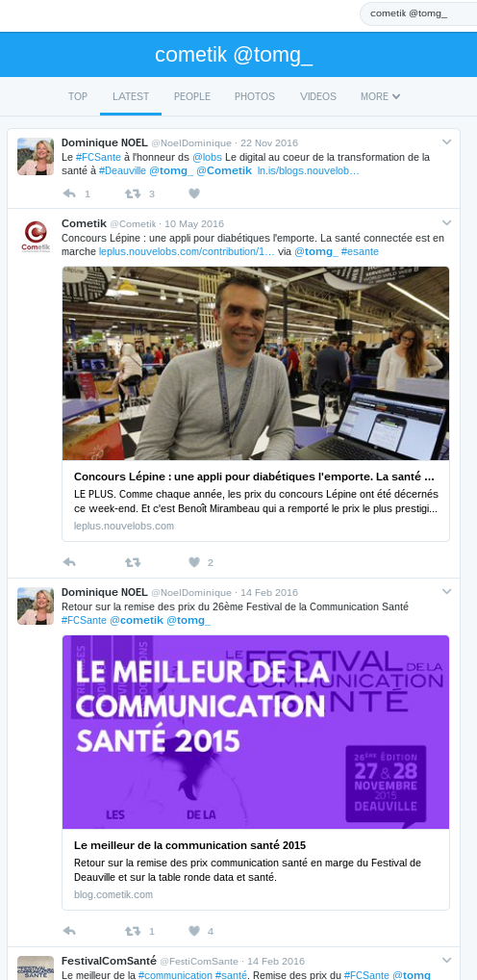Reply to the 14 Feb 2016 Festival tweet

click(69, 931)
